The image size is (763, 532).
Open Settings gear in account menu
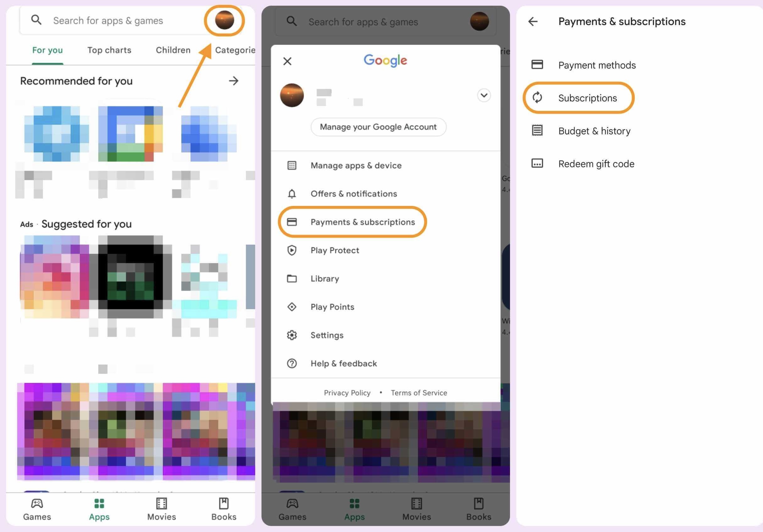[327, 335]
